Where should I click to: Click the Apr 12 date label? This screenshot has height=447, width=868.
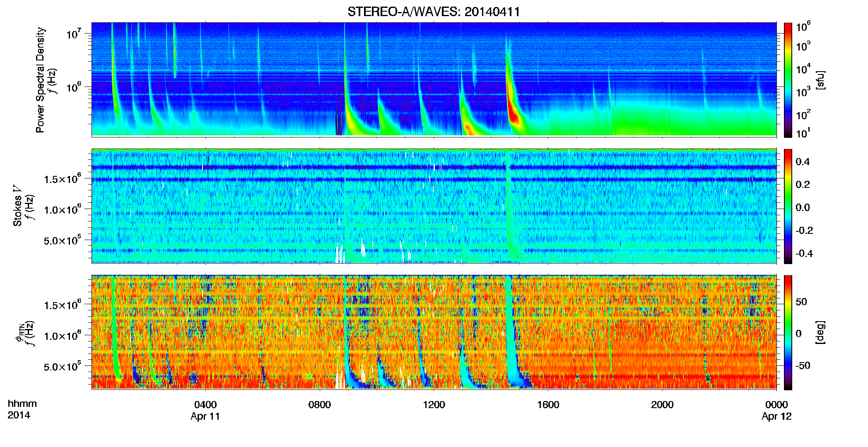point(776,416)
